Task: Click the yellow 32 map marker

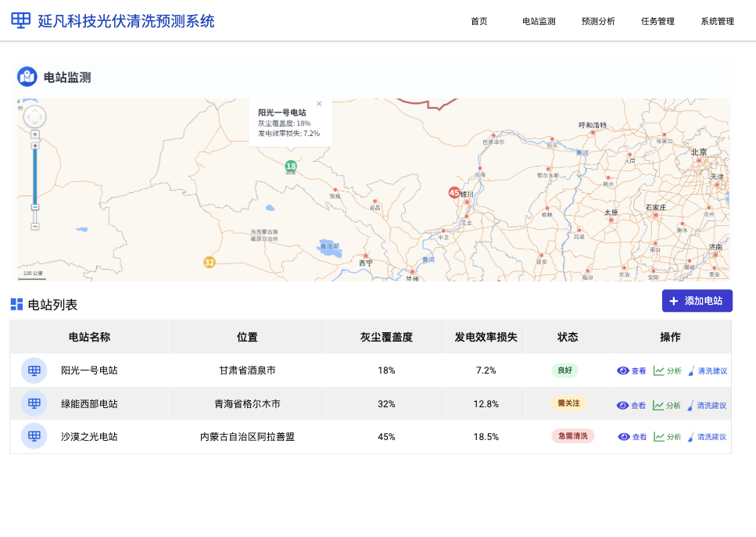Action: click(210, 262)
